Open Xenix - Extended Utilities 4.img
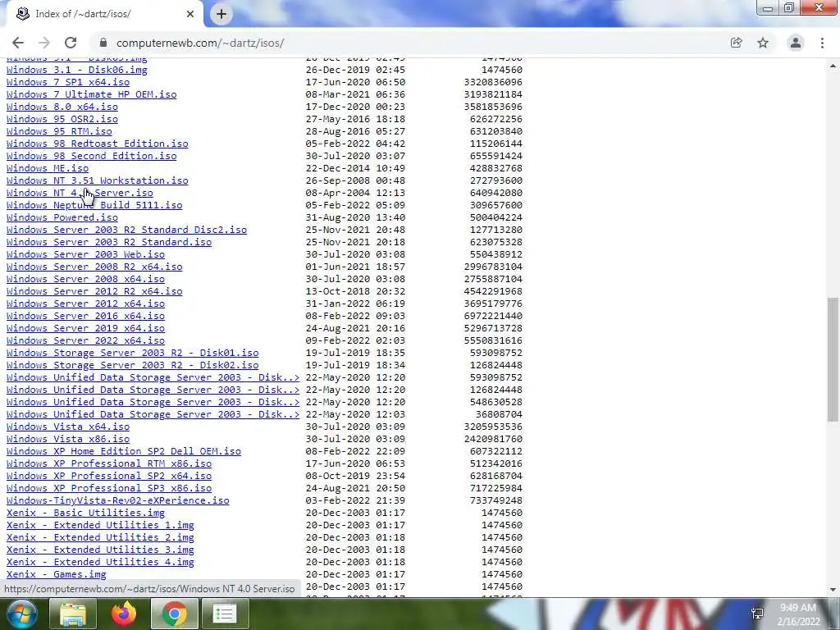Image resolution: width=840 pixels, height=630 pixels. (100, 563)
